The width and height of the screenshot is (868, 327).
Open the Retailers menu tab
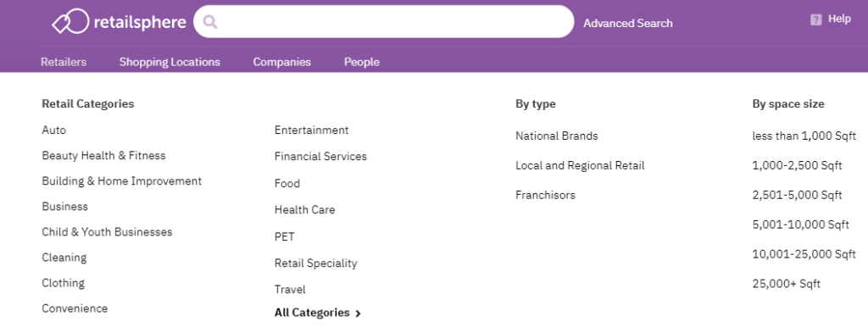coord(64,62)
